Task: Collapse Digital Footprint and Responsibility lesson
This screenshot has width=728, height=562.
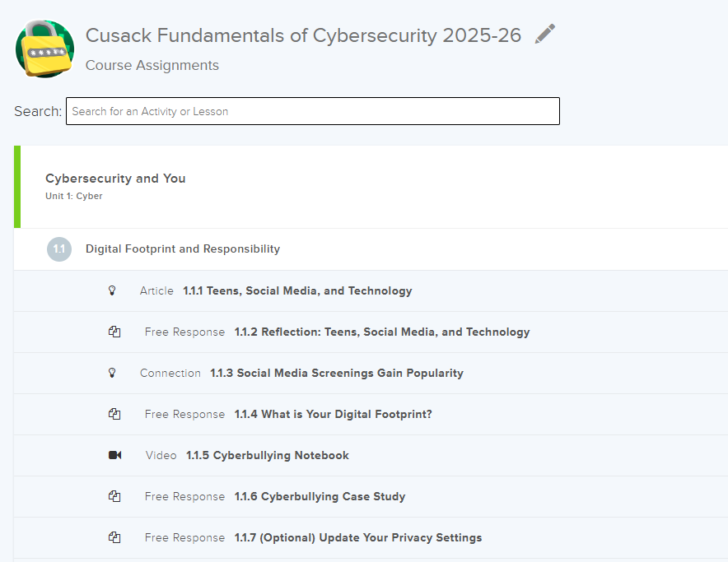Action: 183,248
